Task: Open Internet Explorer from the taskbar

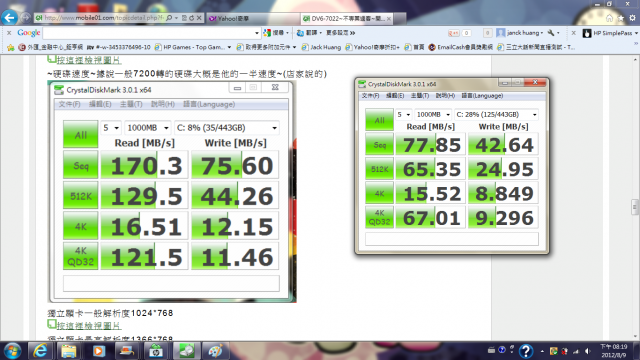Action: pos(40,351)
